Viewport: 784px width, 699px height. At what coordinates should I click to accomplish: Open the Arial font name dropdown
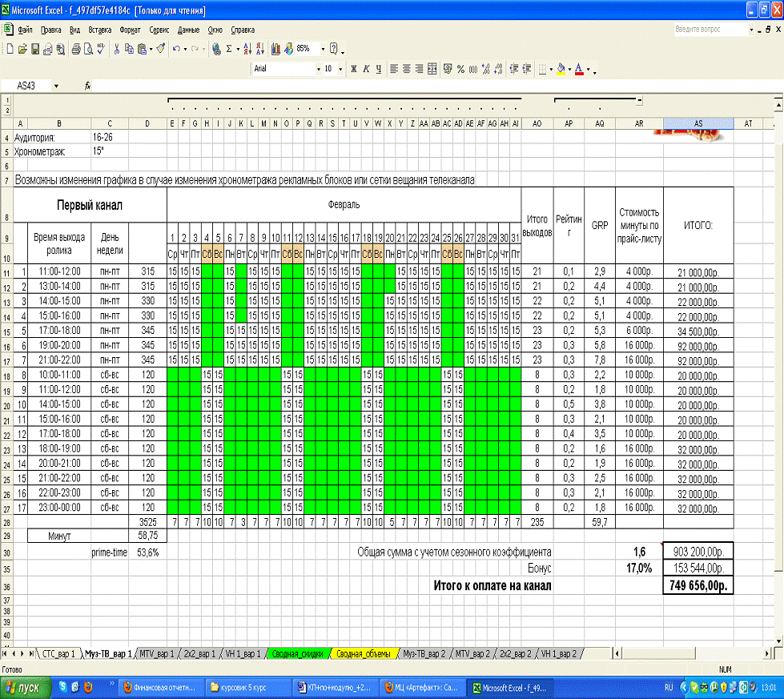(x=317, y=70)
